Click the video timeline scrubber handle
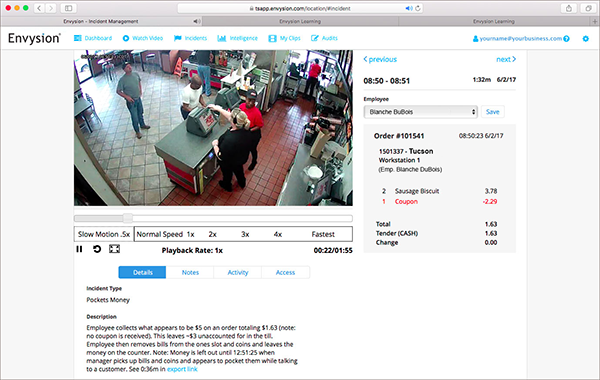600x380 pixels. pyautogui.click(x=128, y=219)
